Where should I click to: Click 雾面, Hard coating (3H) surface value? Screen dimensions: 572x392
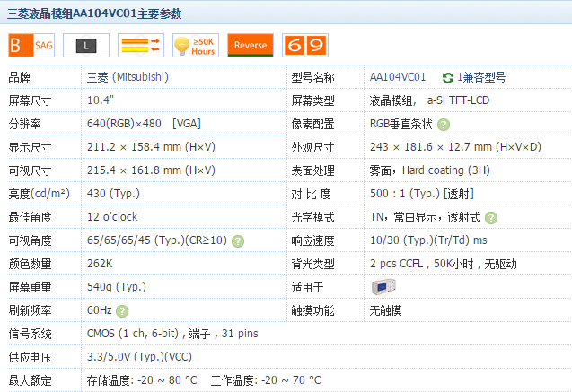coord(430,170)
